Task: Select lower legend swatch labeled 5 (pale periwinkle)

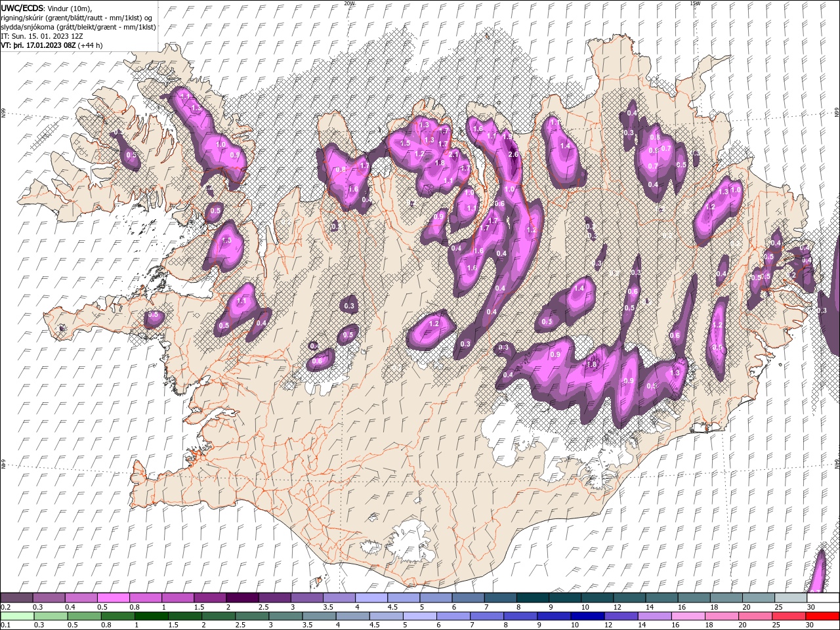Action: tap(419, 616)
